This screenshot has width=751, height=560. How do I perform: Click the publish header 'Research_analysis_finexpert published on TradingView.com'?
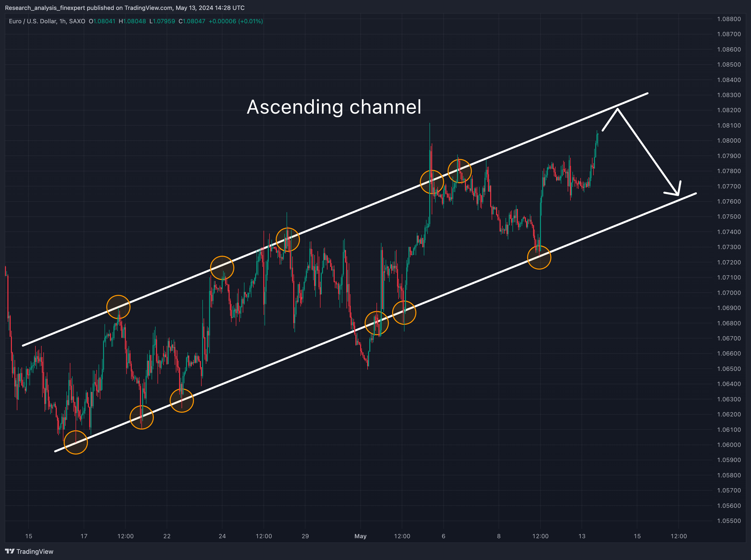click(88, 8)
